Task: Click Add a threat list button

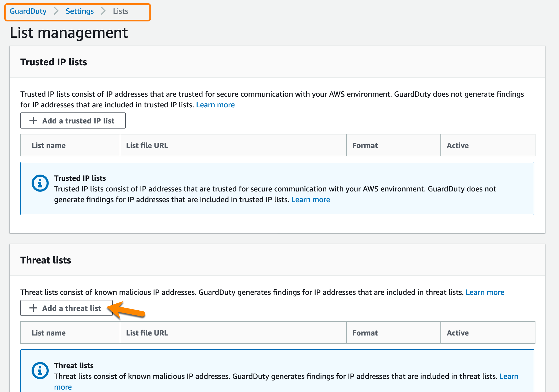Action: (67, 308)
